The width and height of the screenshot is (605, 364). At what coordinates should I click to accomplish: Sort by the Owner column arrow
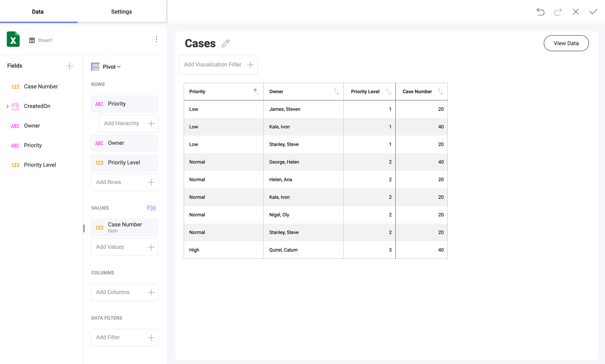(x=336, y=92)
